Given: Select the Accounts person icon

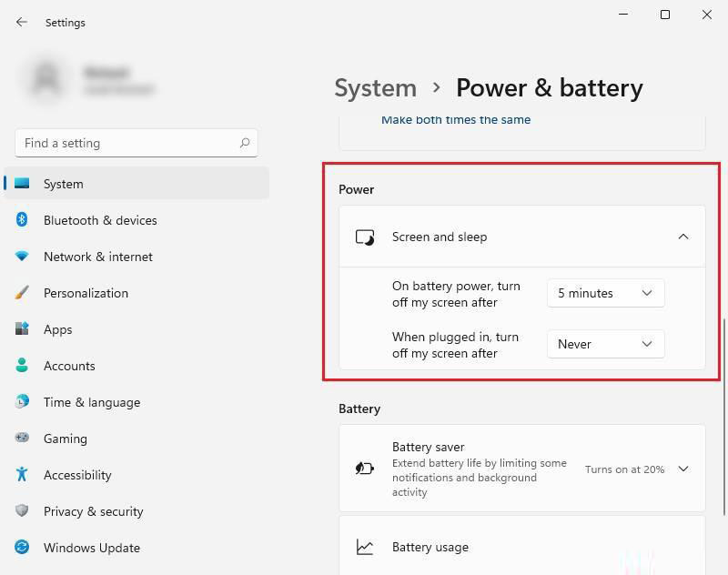Looking at the screenshot, I should 22,366.
